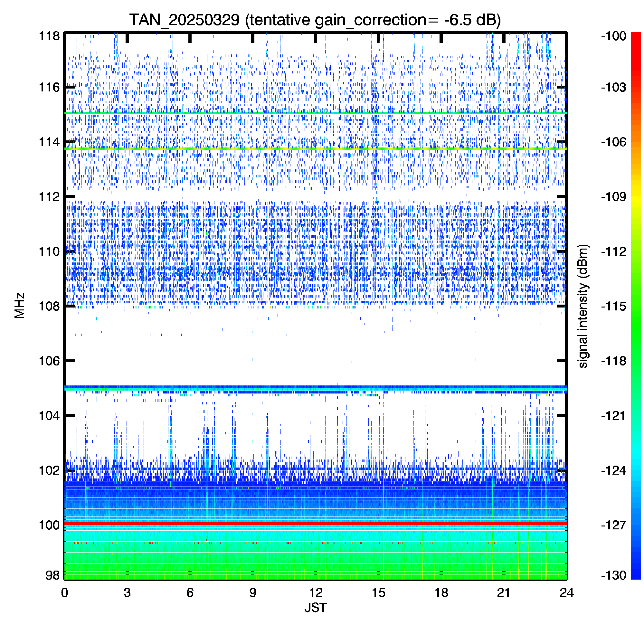644x644 pixels.
Task: Click the 3 tick label on the x-axis
Action: point(127,592)
